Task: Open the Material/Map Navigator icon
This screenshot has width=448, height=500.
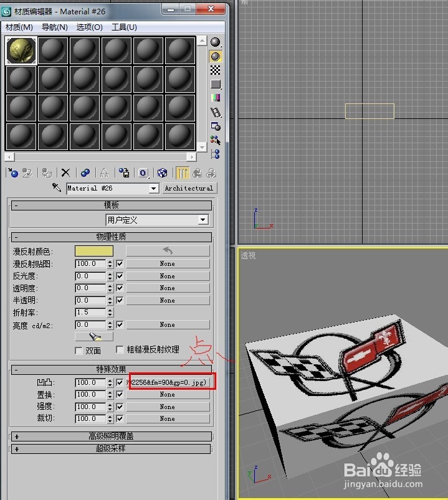Action: coord(216,154)
